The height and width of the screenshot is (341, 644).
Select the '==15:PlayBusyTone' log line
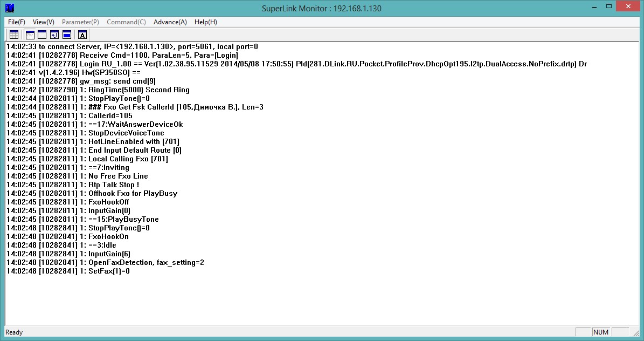(82, 219)
